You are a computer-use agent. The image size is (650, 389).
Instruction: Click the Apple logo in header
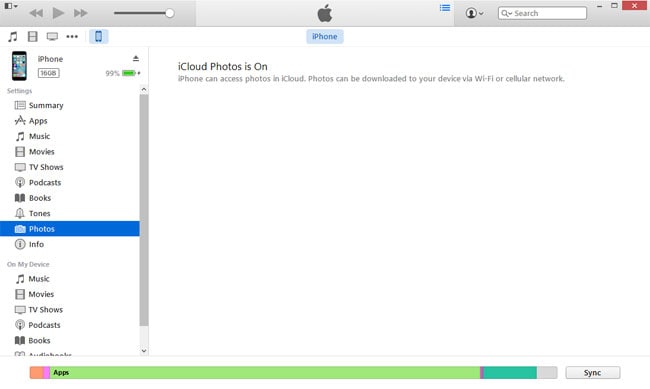[325, 13]
